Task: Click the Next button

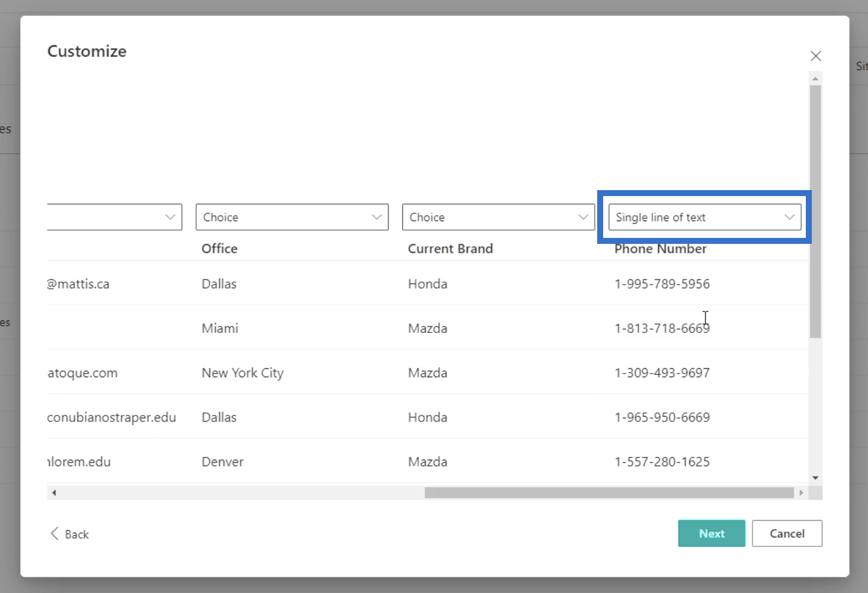Action: pyautogui.click(x=711, y=533)
